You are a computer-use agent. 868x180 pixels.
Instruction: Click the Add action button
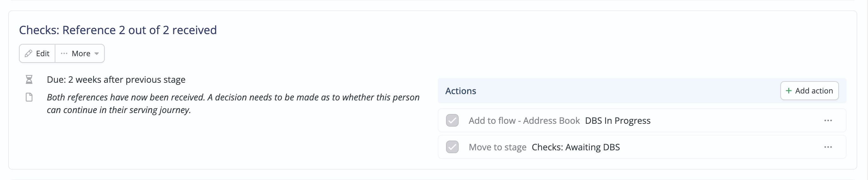tap(809, 91)
